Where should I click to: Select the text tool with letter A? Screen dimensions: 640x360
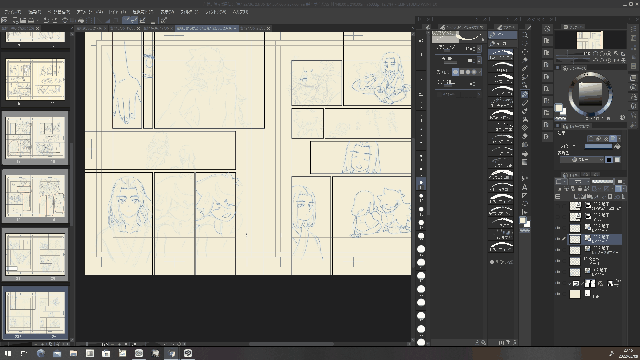coord(524,187)
